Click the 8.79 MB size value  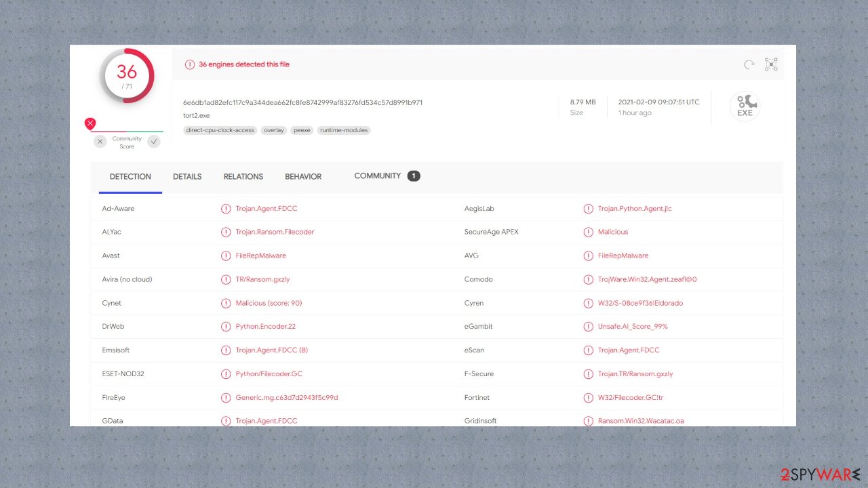(583, 102)
